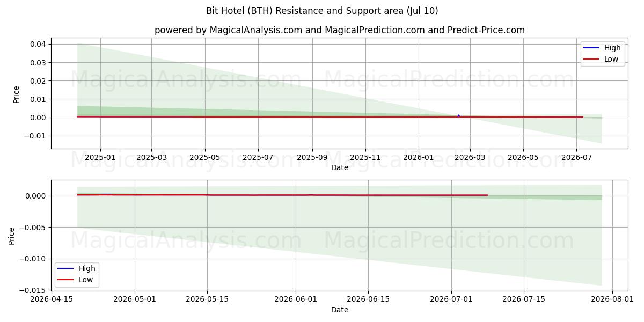Click the bottom chart x-axis label '2026-06-01'
The width and height of the screenshot is (644, 322).
[x=296, y=299]
